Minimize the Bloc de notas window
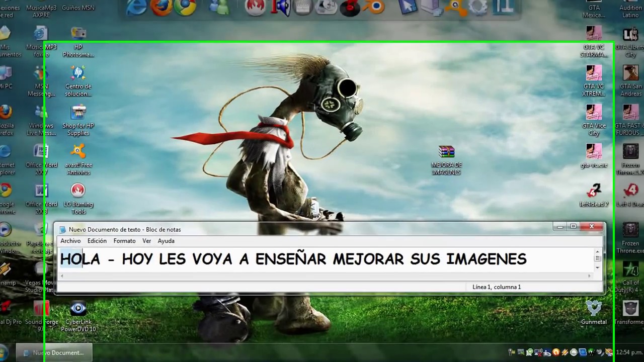 click(559, 227)
